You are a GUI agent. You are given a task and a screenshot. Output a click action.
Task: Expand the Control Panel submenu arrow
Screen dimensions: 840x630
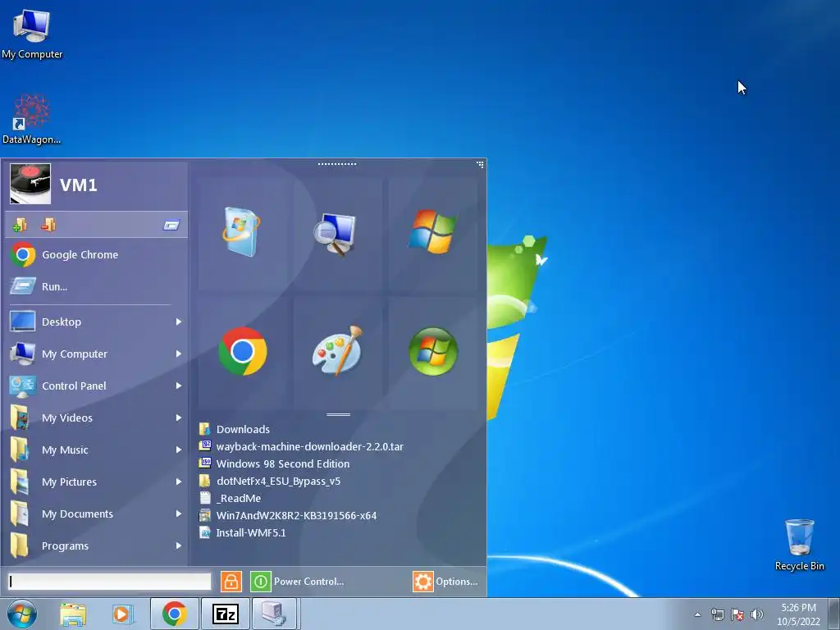click(x=178, y=386)
